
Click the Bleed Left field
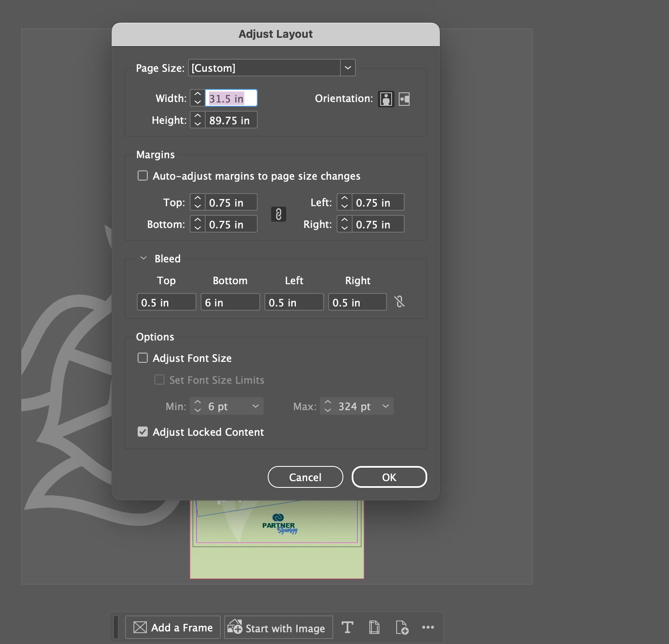(294, 302)
